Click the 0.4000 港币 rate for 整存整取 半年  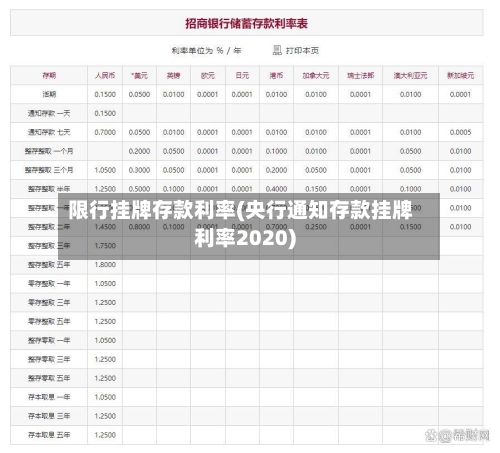(x=276, y=189)
